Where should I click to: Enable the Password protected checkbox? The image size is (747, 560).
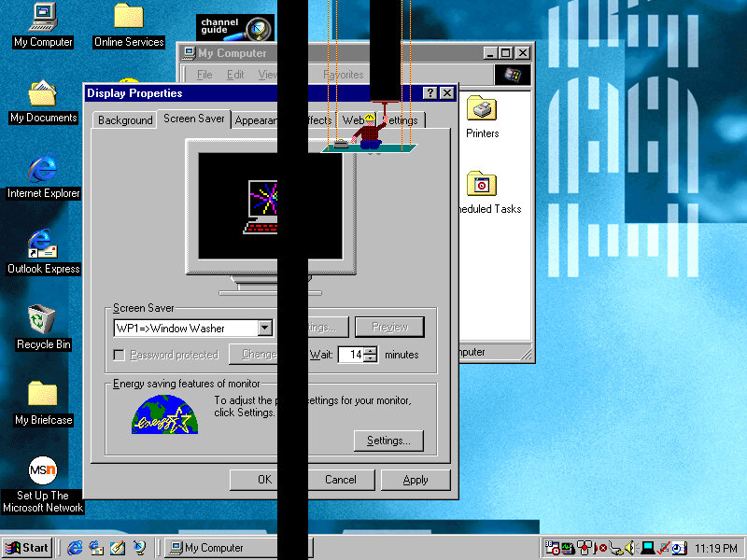click(x=119, y=355)
